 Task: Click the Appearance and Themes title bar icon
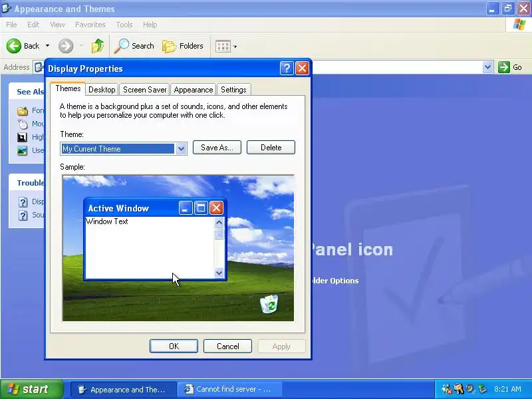click(7, 9)
